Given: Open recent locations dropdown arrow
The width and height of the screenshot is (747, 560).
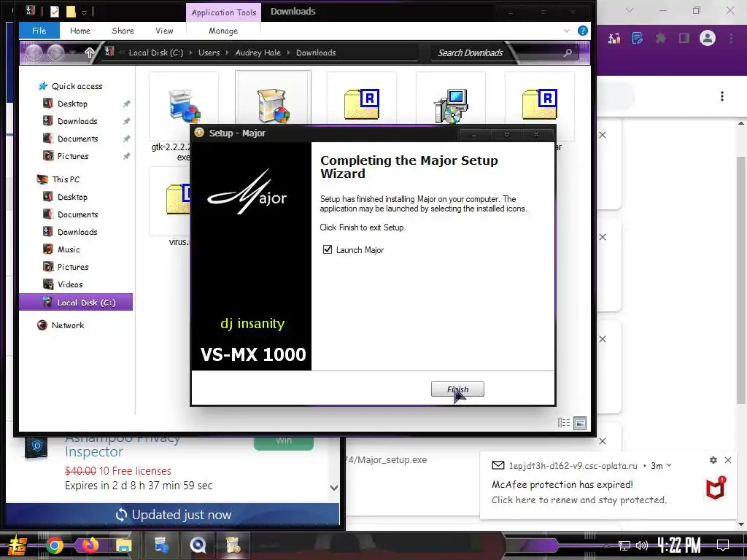Looking at the screenshot, I should (x=72, y=52).
